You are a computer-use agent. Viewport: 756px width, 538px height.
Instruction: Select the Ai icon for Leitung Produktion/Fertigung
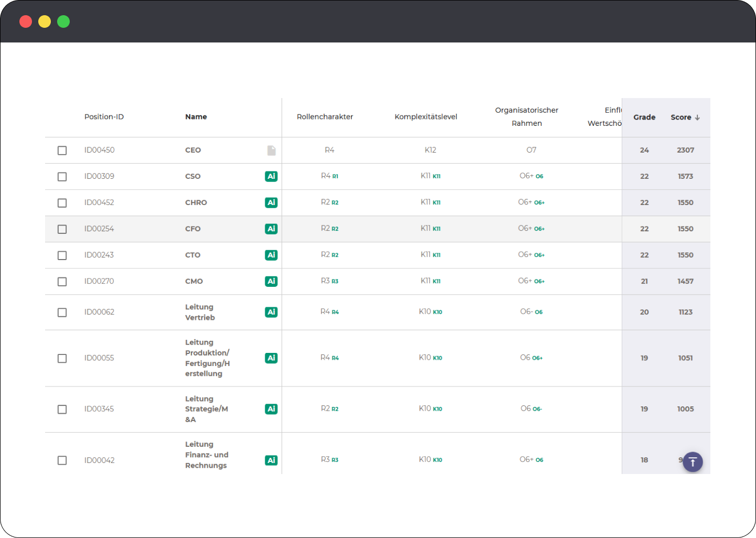[271, 358]
